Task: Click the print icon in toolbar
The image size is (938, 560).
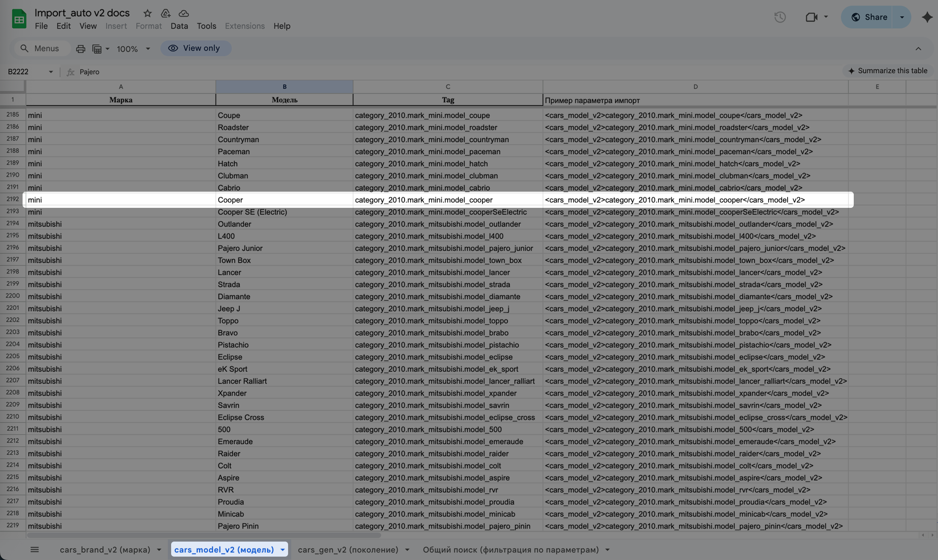Action: point(80,49)
